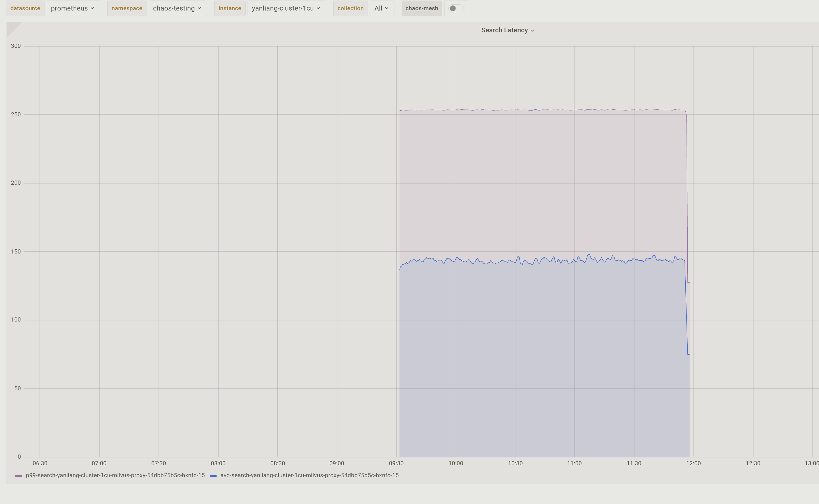Open the yanliang-cluster-1cu instance dropdown
The image size is (819, 504).
point(286,8)
